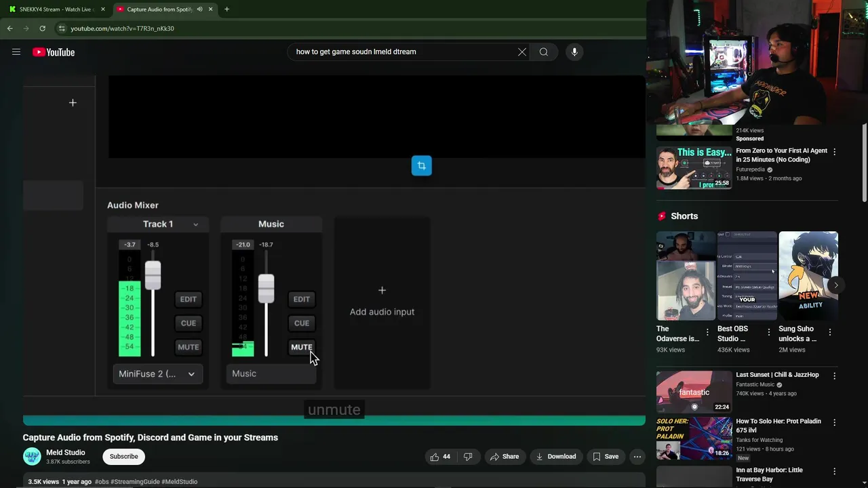
Task: Toggle CUE on the Music track
Action: click(302, 323)
